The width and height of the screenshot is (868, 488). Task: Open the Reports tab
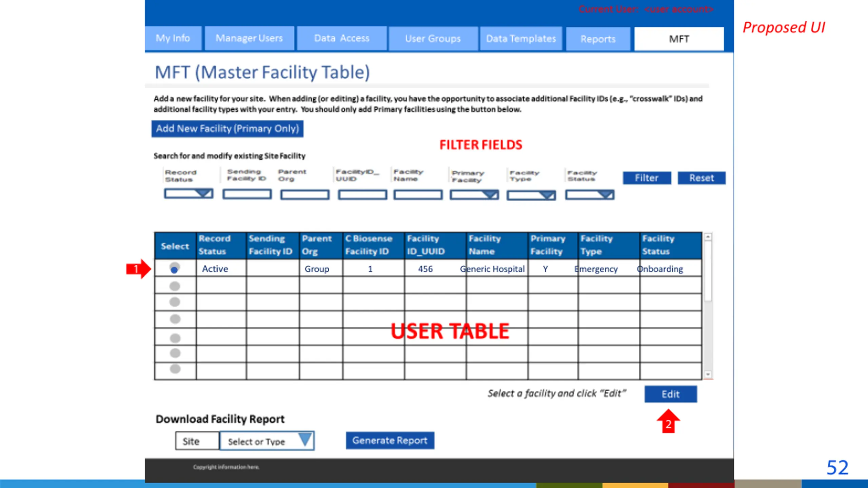point(598,39)
